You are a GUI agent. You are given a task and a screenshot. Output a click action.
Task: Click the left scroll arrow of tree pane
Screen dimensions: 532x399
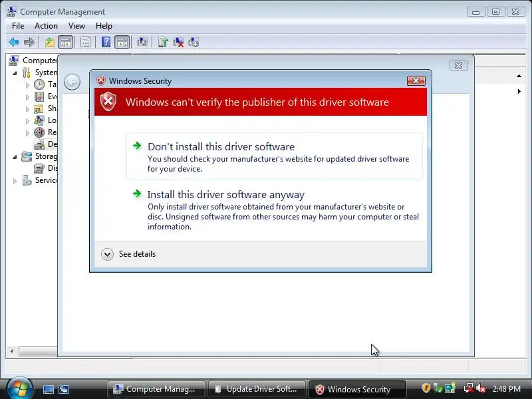click(x=12, y=351)
